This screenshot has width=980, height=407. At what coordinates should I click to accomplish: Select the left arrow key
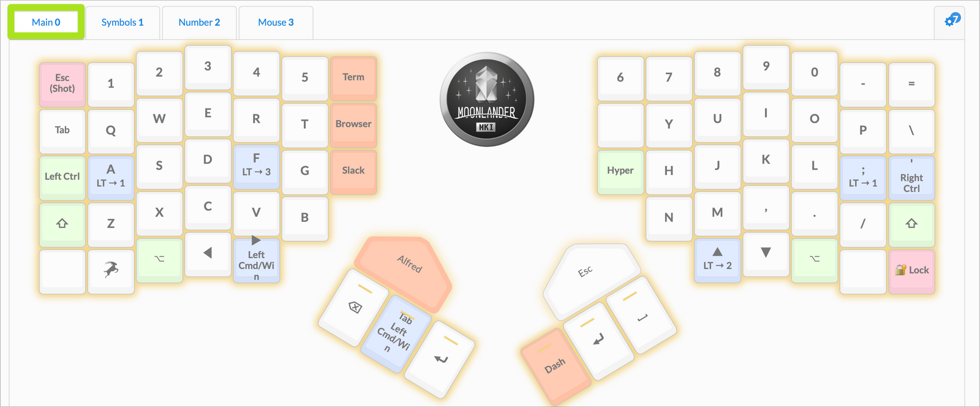pyautogui.click(x=208, y=253)
